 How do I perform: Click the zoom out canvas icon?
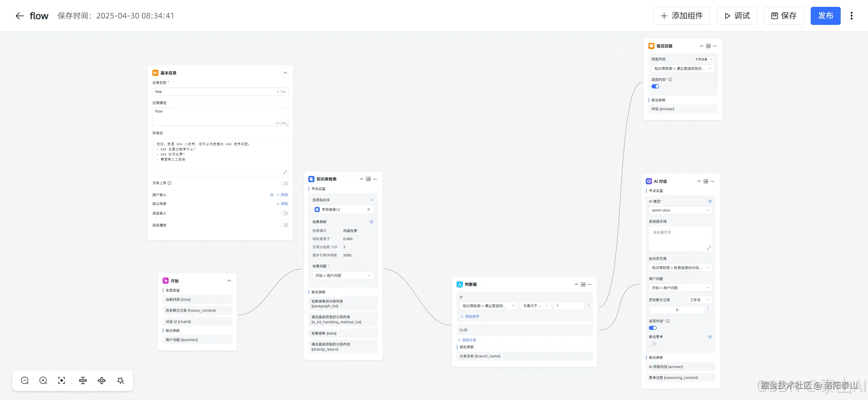(25, 381)
